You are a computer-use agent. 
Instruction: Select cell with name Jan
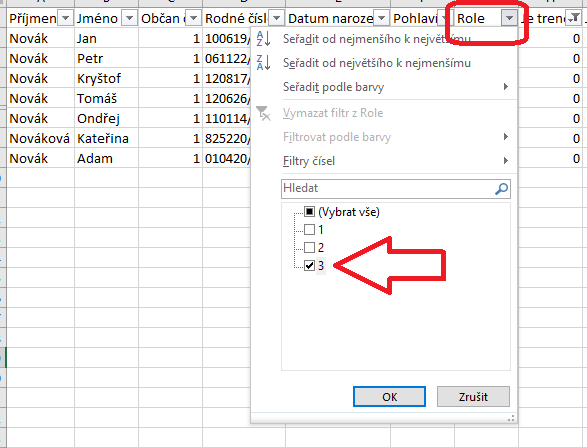coord(106,39)
